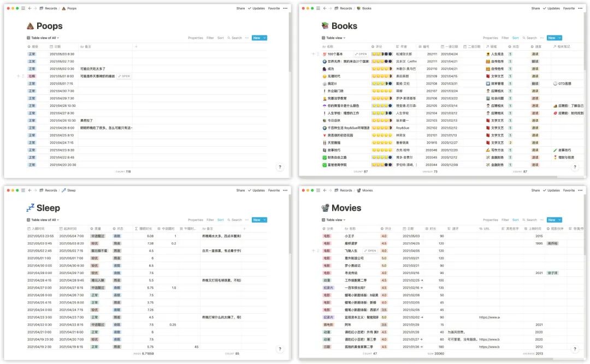Open the New button dropdown arrow in Books
Screen dimensions: 590x364
[x=560, y=38]
